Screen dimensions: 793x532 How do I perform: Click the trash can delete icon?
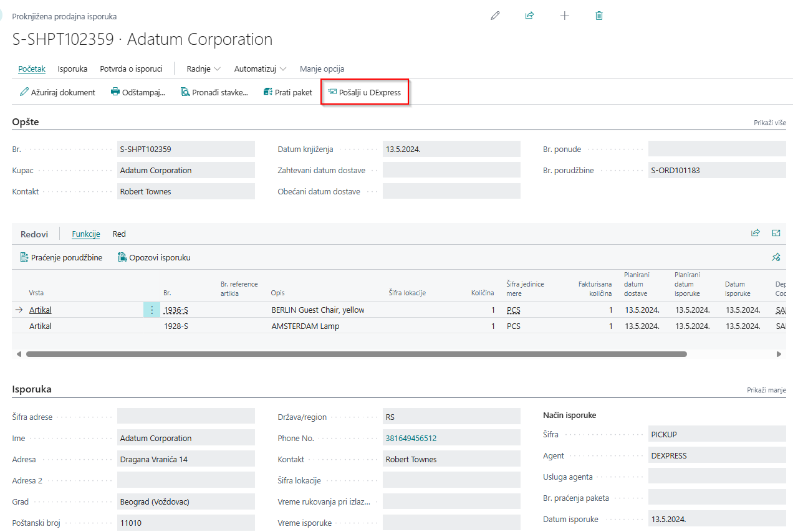[599, 16]
